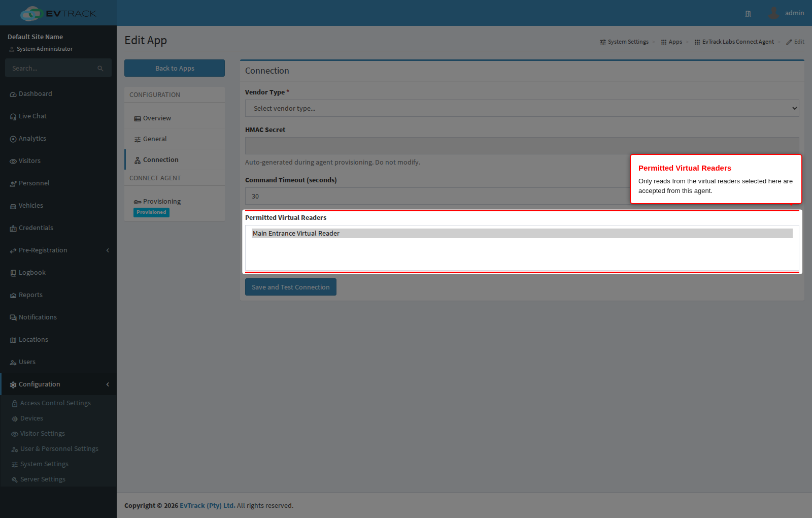Click the HMAC Secret input field
This screenshot has height=518, width=812.
522,146
